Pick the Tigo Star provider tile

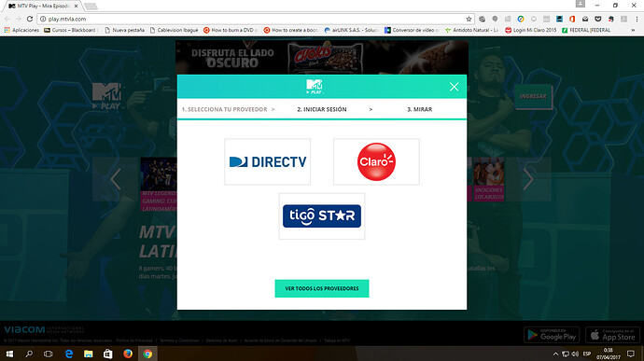[322, 216]
